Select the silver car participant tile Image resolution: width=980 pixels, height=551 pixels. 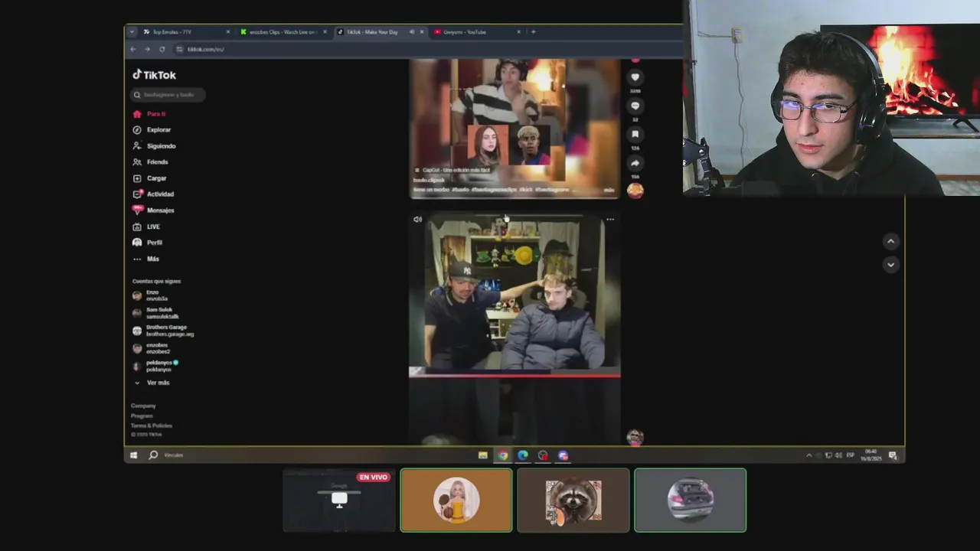[690, 500]
